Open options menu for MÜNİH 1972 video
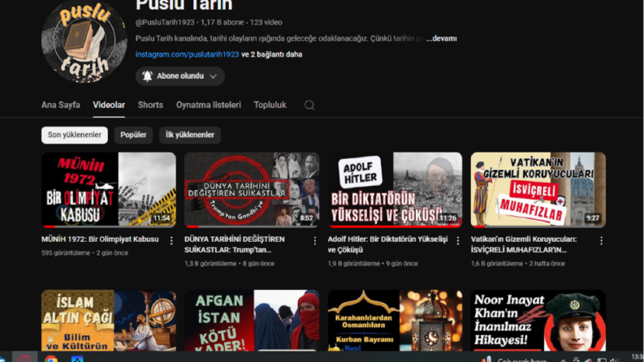Screen dimensions: 644x362 click(171, 241)
